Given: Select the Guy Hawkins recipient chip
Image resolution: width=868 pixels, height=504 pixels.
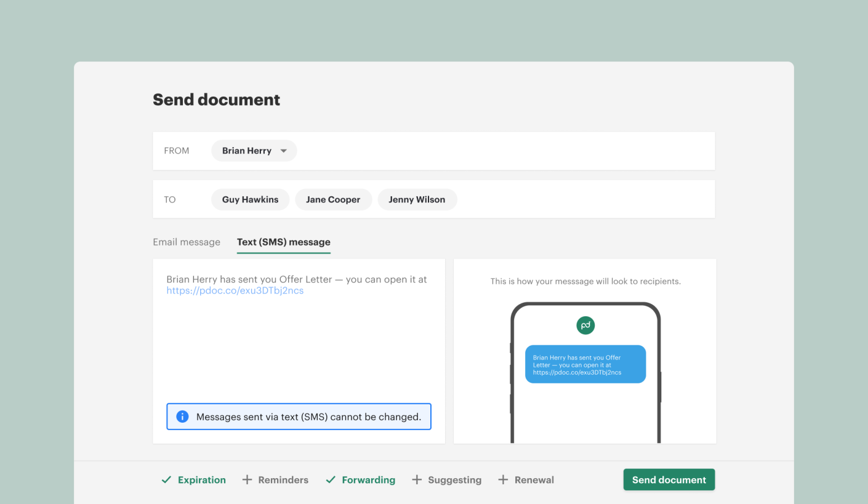Looking at the screenshot, I should [250, 199].
